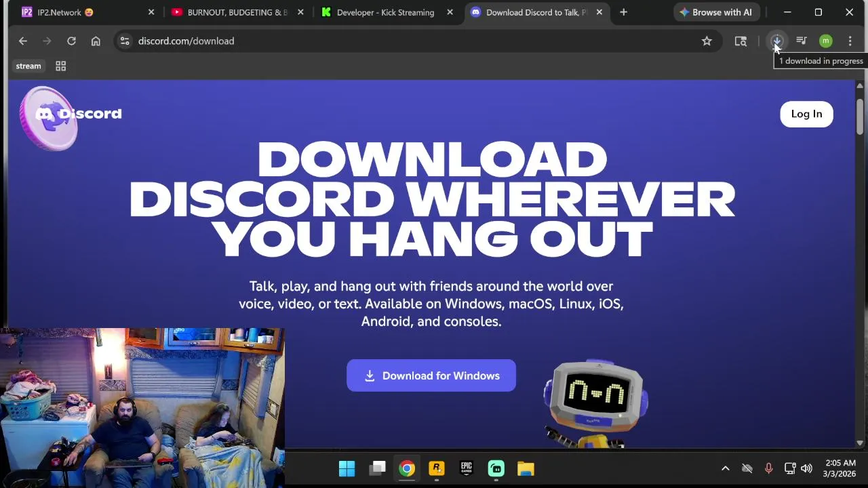The image size is (868, 488).
Task: Open Rockstar Games Launcher from taskbar
Action: coord(437,468)
